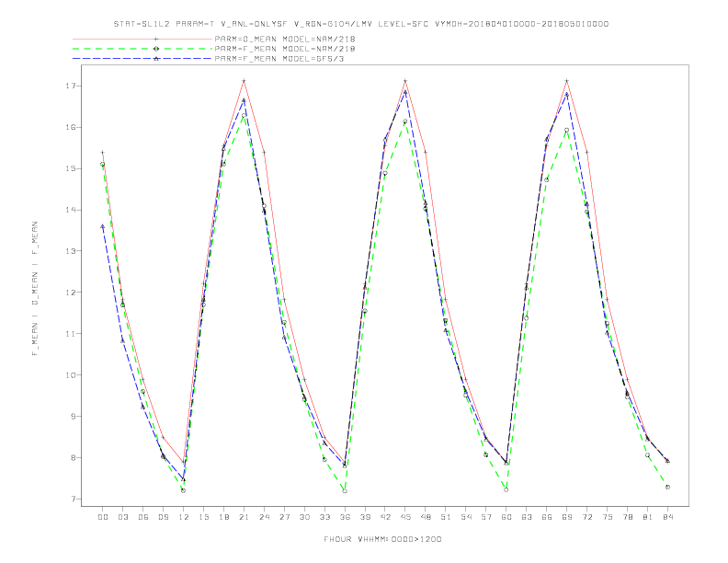Click the chart title starting with STAT=SL1L2

tap(361, 24)
